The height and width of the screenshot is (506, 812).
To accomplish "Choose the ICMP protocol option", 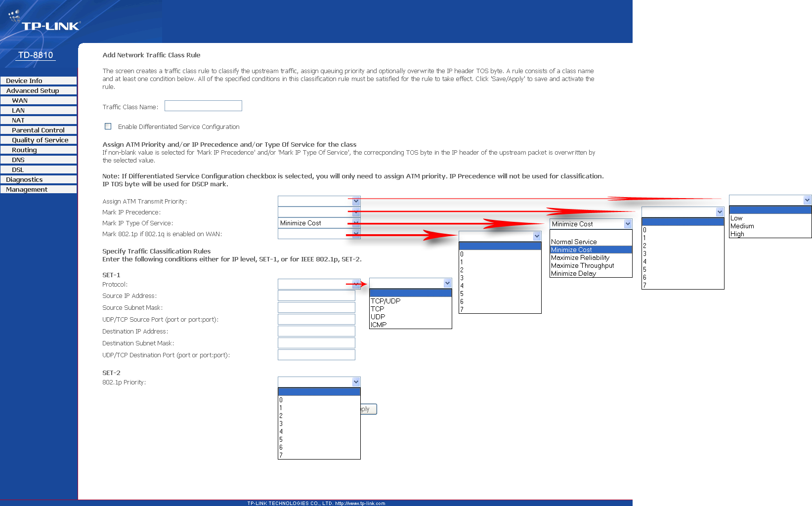I will 410,325.
